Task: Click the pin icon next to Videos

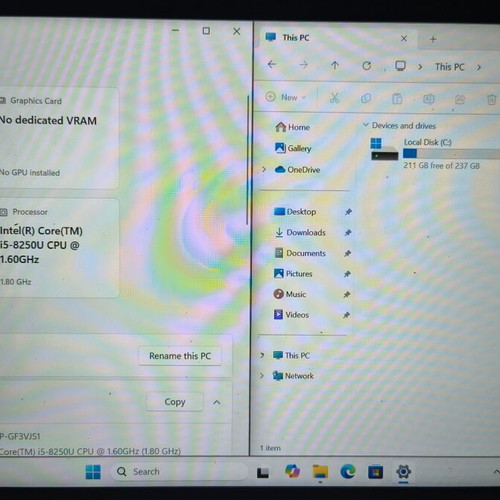Action: pos(347,315)
